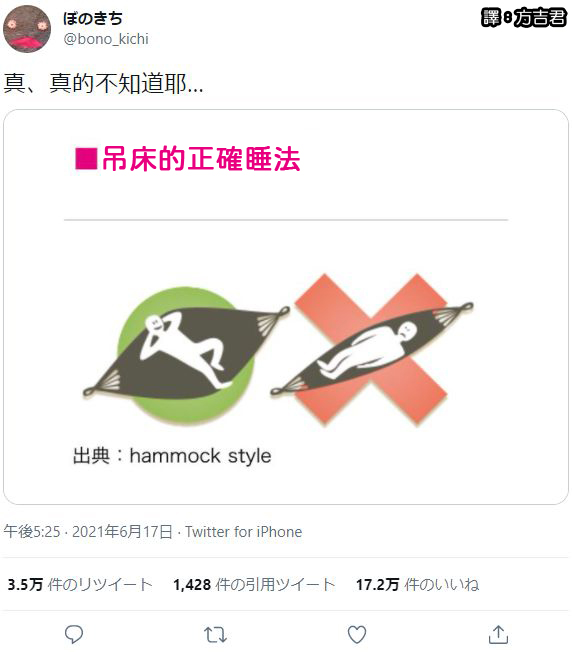View the 17.2万 件のいいね list

tap(418, 584)
